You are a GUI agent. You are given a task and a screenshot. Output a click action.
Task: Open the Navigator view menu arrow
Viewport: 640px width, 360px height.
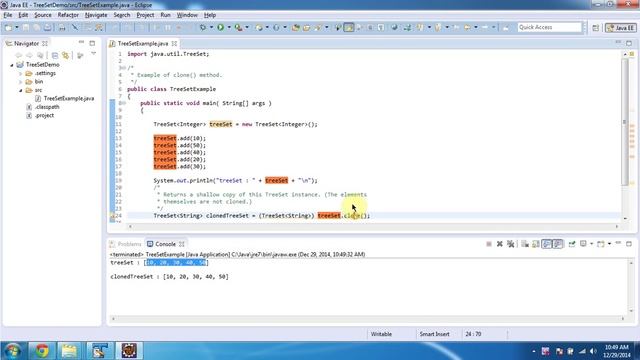(93, 53)
